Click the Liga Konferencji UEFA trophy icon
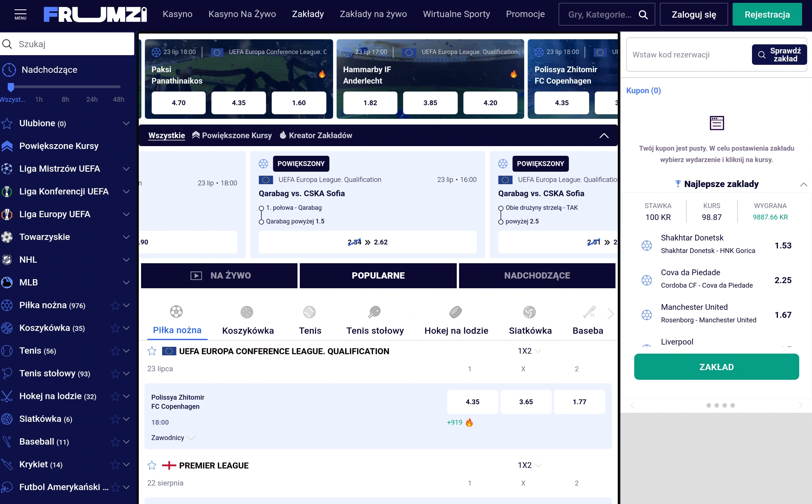Viewport: 812px width, 504px height. pos(7,191)
